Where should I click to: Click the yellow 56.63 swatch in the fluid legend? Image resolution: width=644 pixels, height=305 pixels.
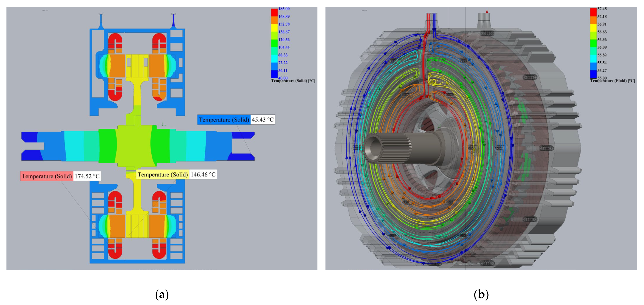point(593,28)
